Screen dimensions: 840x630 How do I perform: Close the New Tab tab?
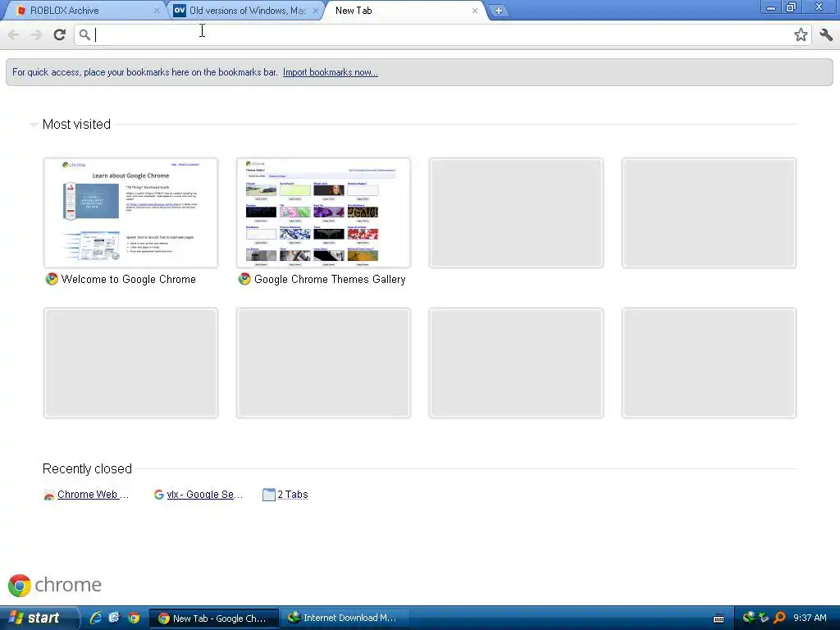(475, 11)
